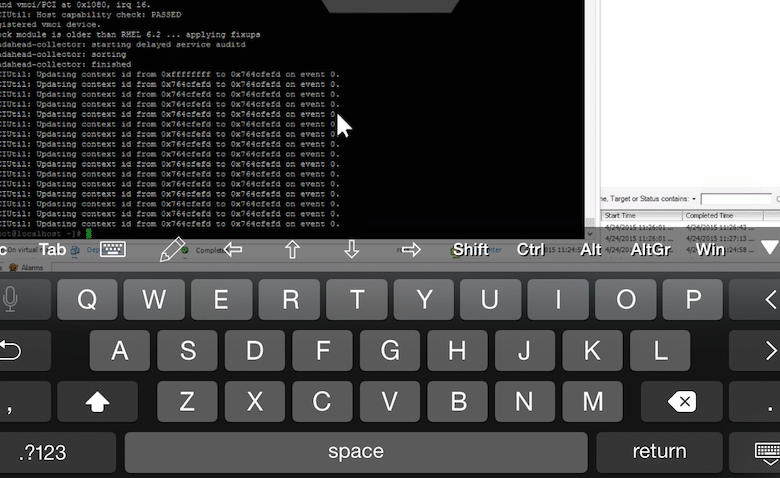Tap the A key
This screenshot has height=478, width=780.
point(120,350)
